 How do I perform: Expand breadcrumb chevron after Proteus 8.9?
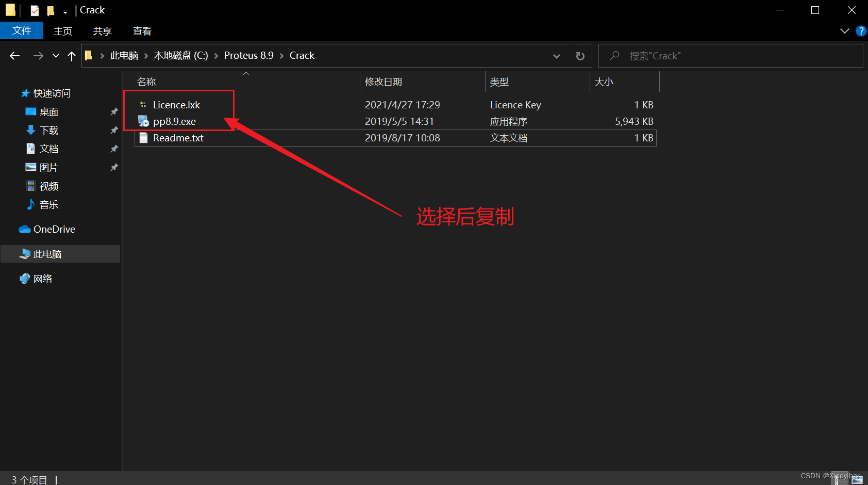pos(282,56)
